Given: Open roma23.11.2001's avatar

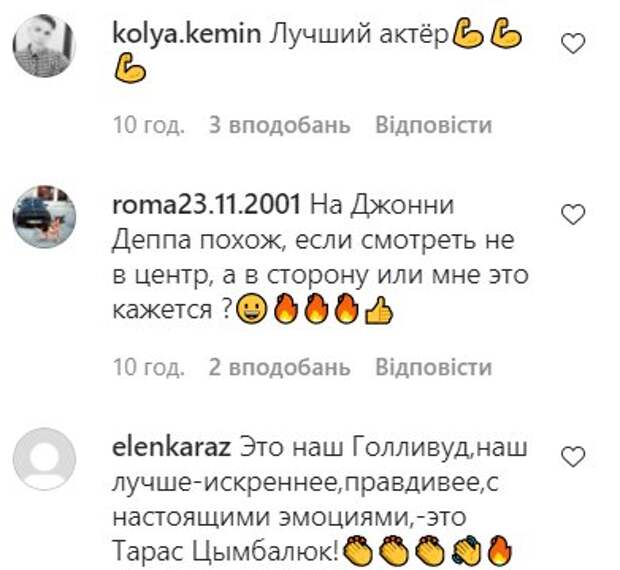Looking at the screenshot, I should pyautogui.click(x=44, y=217).
